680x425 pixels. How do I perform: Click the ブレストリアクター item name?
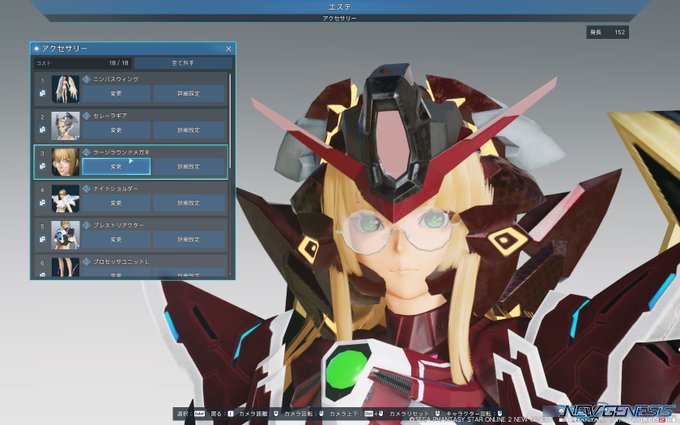tap(118, 225)
